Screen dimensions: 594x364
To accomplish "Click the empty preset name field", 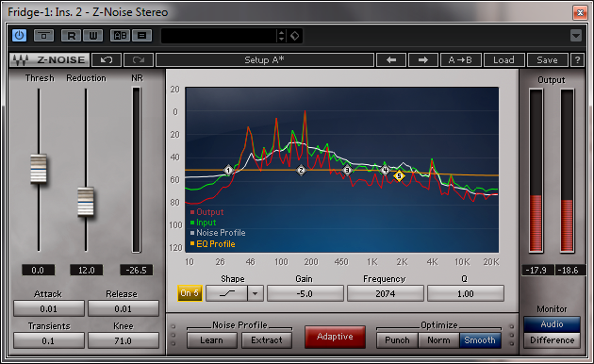I will tap(219, 36).
